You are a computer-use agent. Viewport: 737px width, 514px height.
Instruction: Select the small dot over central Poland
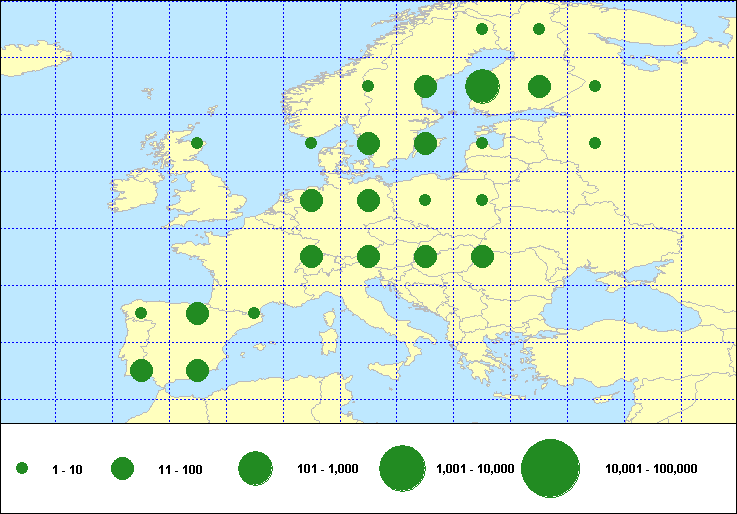425,200
